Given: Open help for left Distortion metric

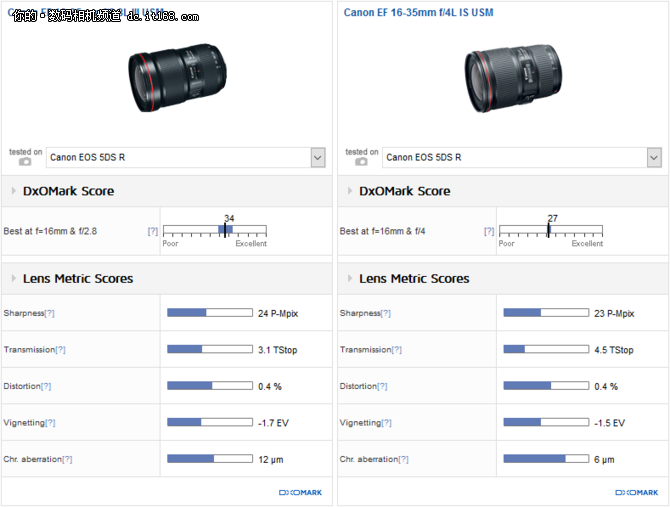Looking at the screenshot, I should pyautogui.click(x=46, y=386).
